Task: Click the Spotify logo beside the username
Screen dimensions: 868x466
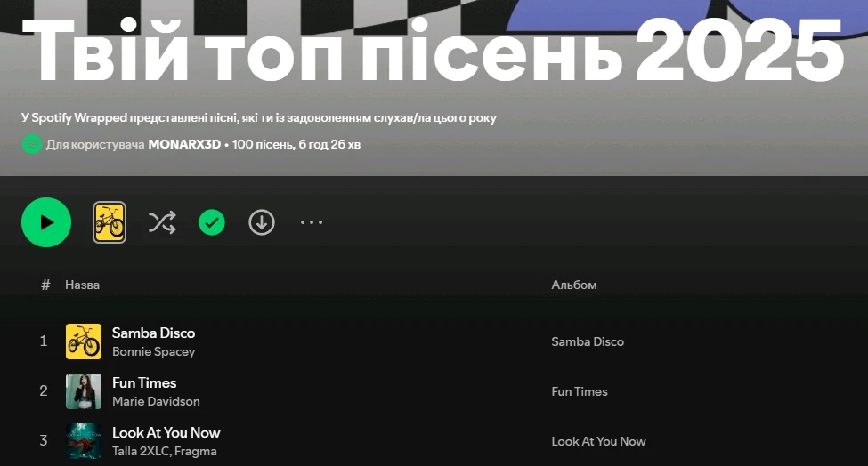Action: click(x=31, y=144)
